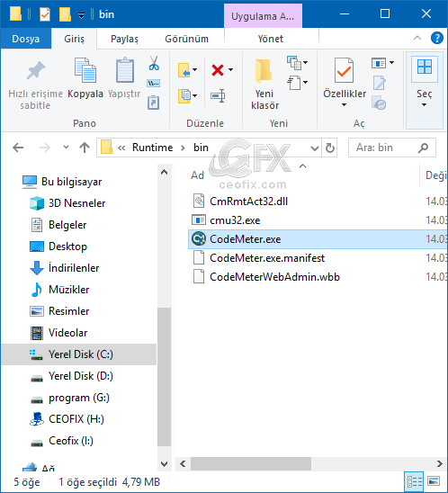
Task: Click the search magnifier icon
Action: click(424, 148)
